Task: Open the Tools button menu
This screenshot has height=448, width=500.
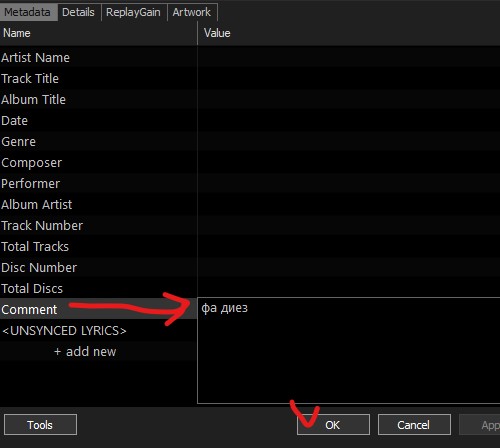Action: [40, 425]
